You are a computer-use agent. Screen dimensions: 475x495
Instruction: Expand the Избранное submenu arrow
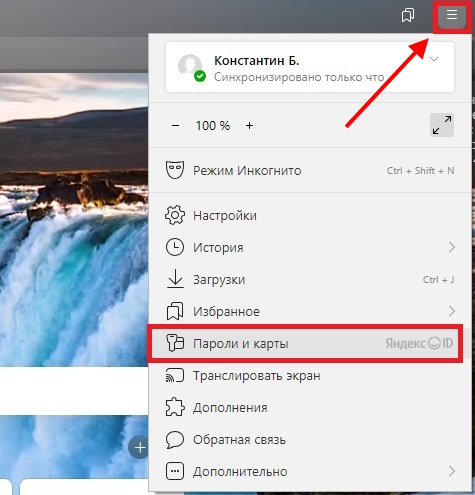[452, 311]
